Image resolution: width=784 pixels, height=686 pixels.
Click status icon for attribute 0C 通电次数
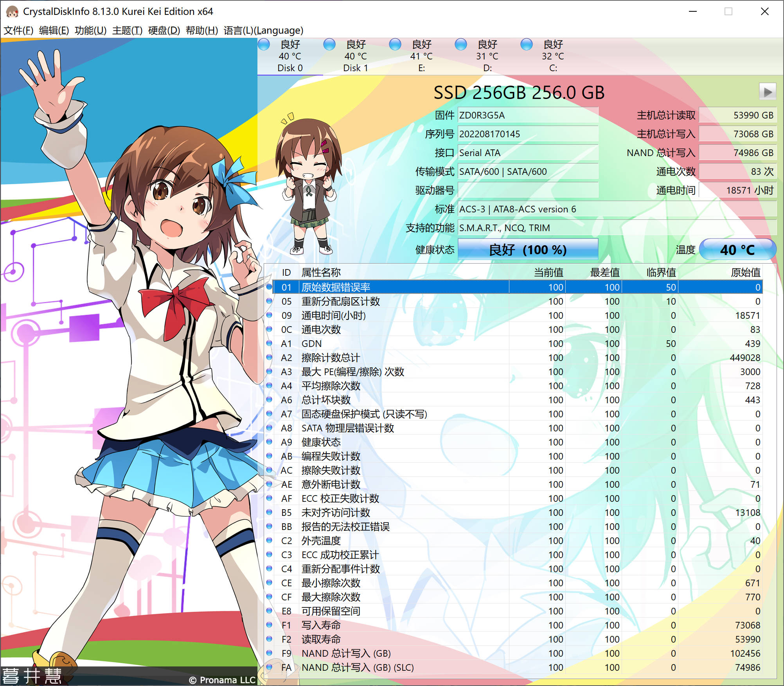click(269, 329)
